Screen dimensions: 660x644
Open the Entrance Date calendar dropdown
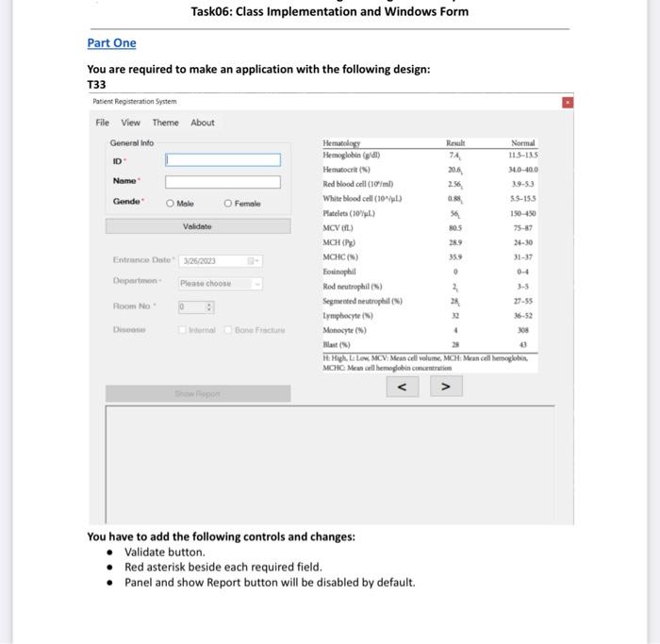(253, 261)
